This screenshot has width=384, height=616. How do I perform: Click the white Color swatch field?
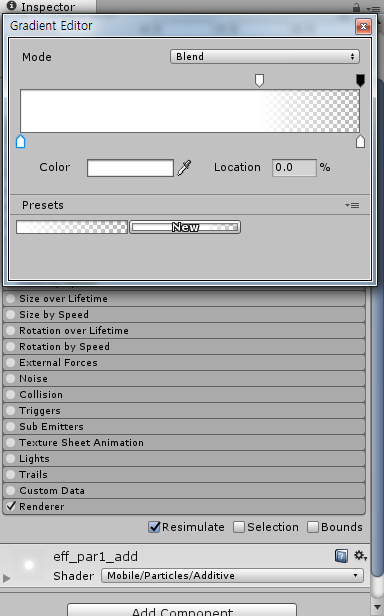point(130,168)
